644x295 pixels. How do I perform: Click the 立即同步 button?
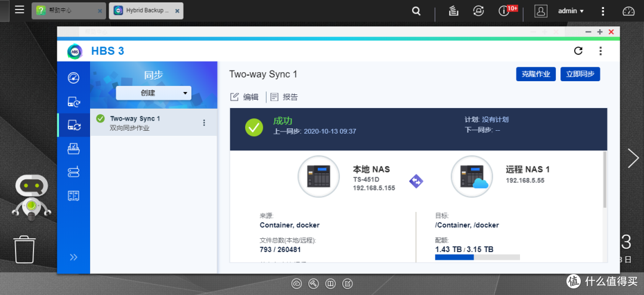(x=580, y=74)
